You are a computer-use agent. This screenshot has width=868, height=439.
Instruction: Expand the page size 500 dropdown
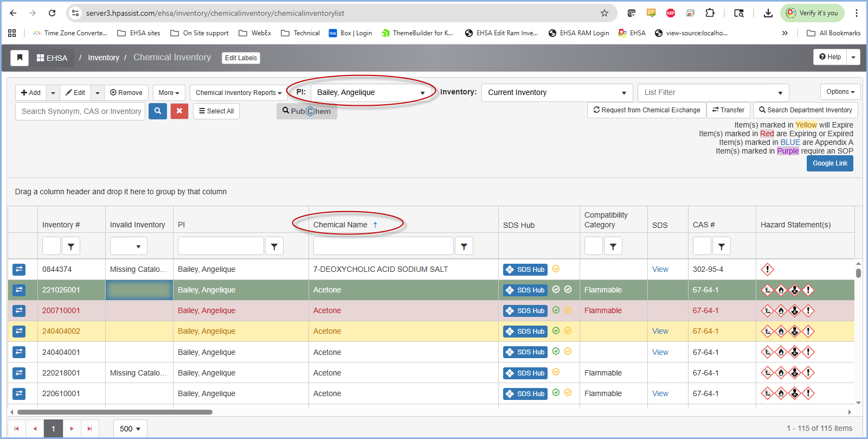pos(130,429)
